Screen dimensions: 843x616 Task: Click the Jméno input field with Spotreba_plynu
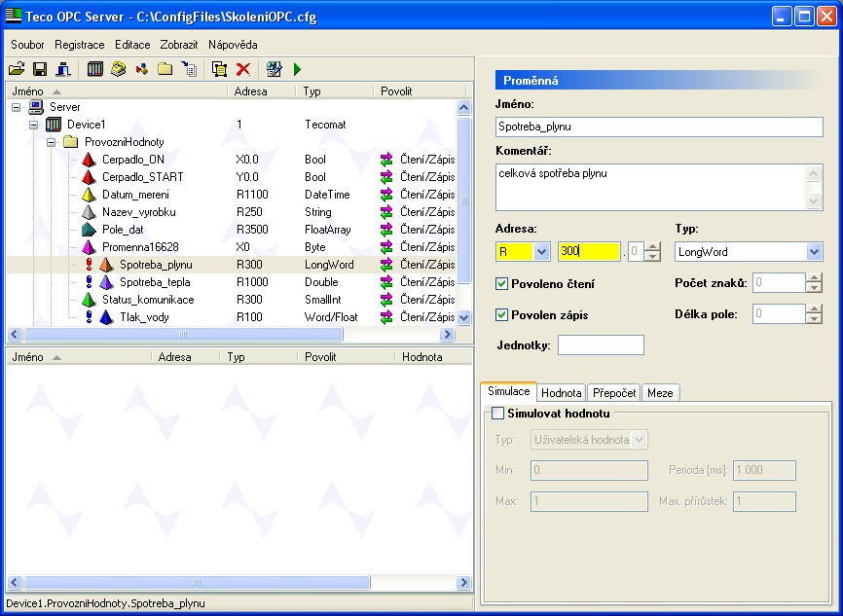659,127
